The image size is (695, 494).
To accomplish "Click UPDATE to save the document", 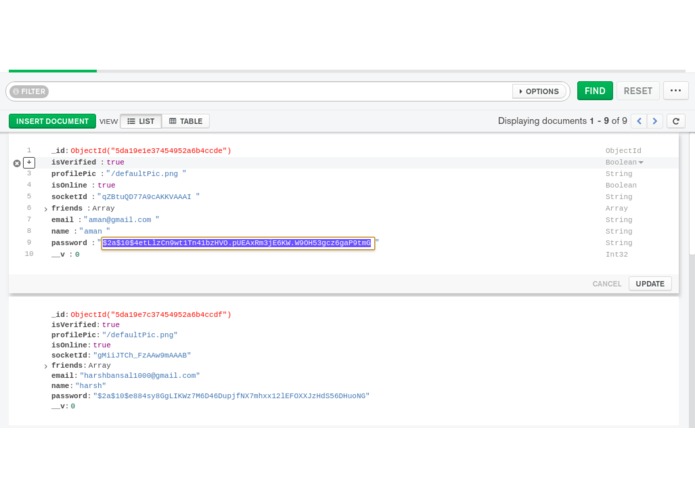I will 650,284.
